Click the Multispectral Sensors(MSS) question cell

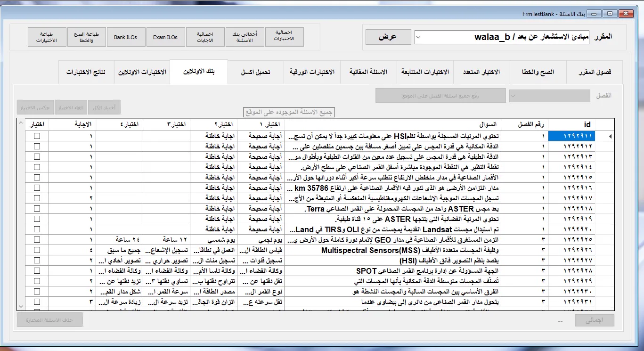(393, 250)
